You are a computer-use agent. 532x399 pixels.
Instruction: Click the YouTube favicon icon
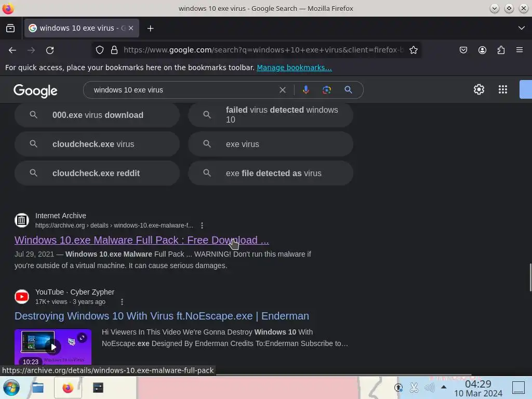pyautogui.click(x=22, y=297)
